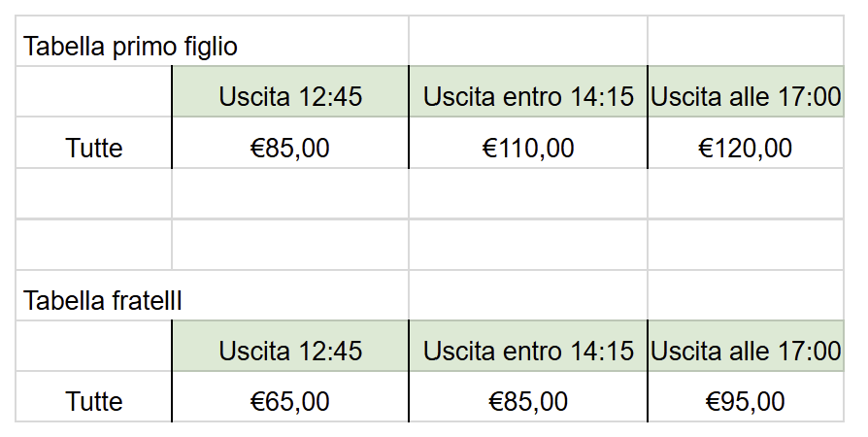Select the empty cell directly below €85,00 first table
Image resolution: width=868 pixels, height=437 pixels.
click(x=290, y=193)
